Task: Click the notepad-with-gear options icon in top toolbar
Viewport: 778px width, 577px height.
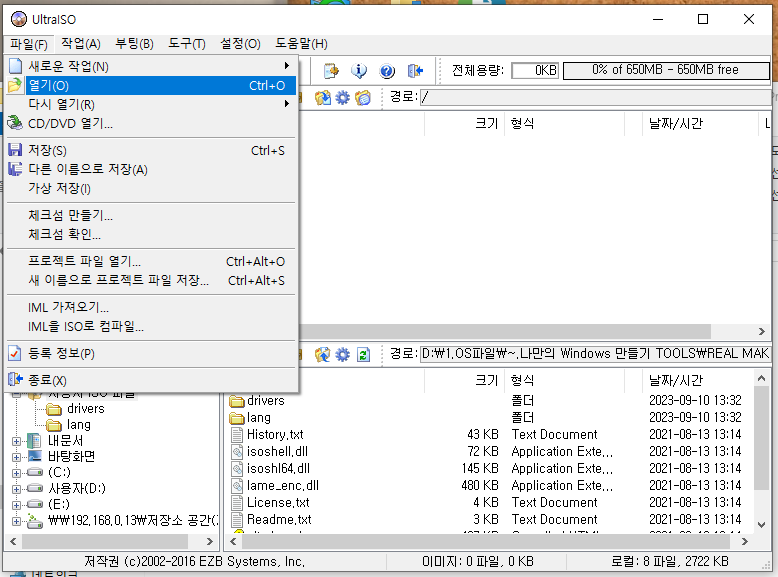Action: click(331, 71)
